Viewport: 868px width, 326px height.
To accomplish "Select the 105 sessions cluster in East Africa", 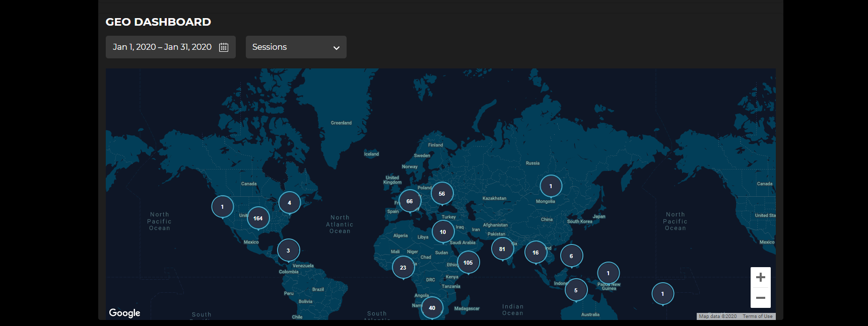I will (x=468, y=263).
